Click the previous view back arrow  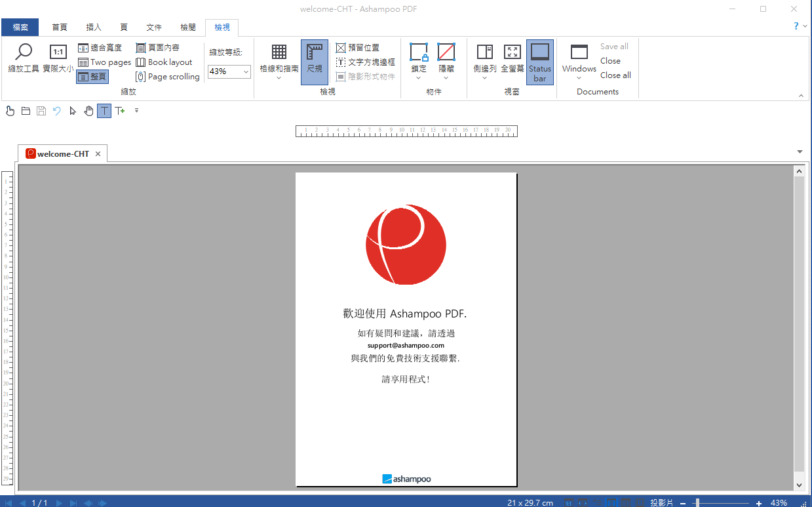(x=88, y=502)
